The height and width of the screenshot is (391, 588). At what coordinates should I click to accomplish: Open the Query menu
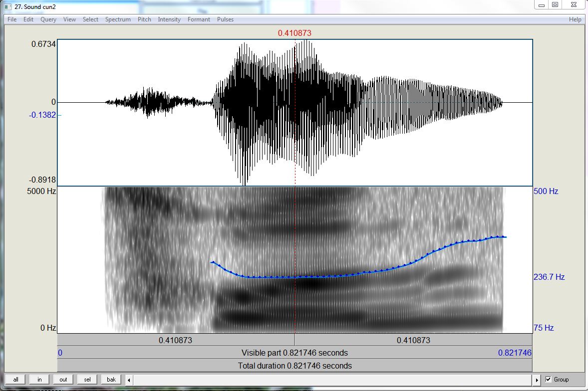click(x=48, y=19)
